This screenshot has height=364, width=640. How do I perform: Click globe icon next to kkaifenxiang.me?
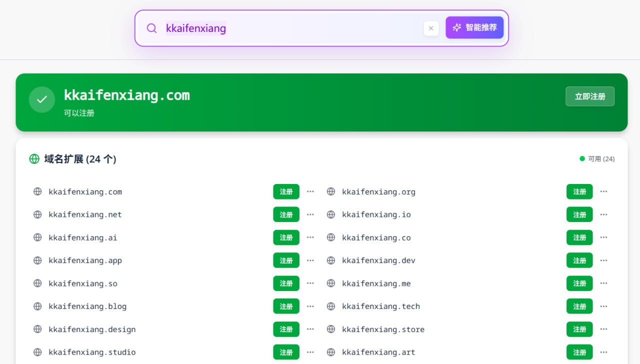(x=331, y=283)
